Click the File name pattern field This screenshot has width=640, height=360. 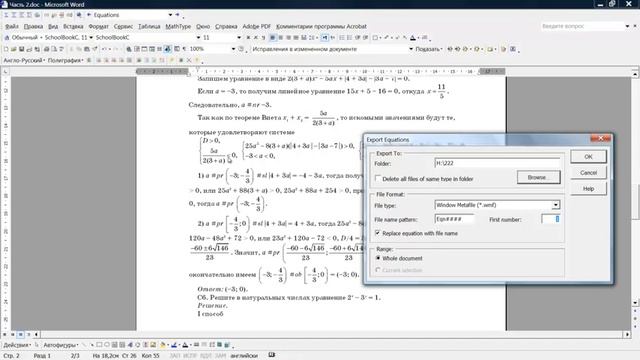pos(454,219)
